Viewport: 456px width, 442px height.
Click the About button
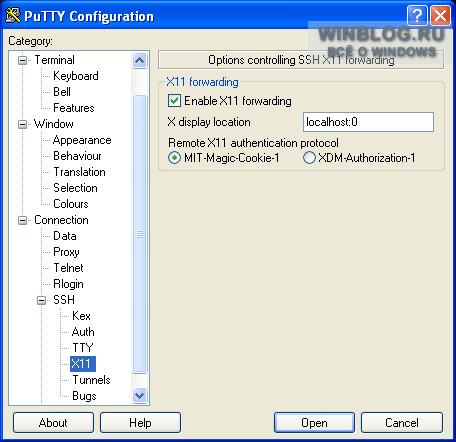click(x=53, y=423)
